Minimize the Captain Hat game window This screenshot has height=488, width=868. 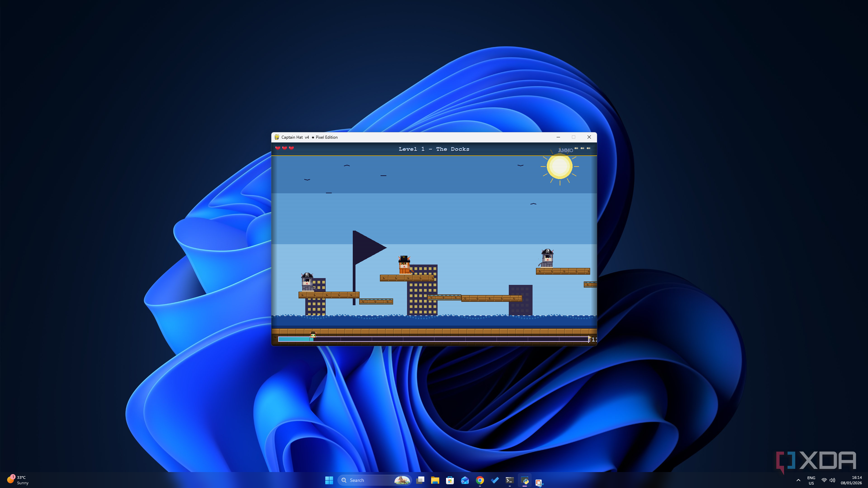click(558, 137)
